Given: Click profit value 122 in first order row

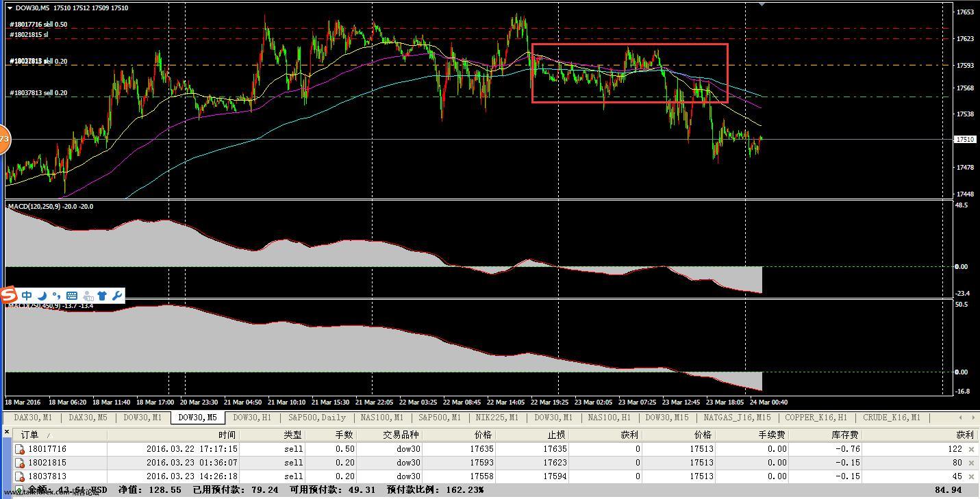Looking at the screenshot, I should click(x=955, y=449).
